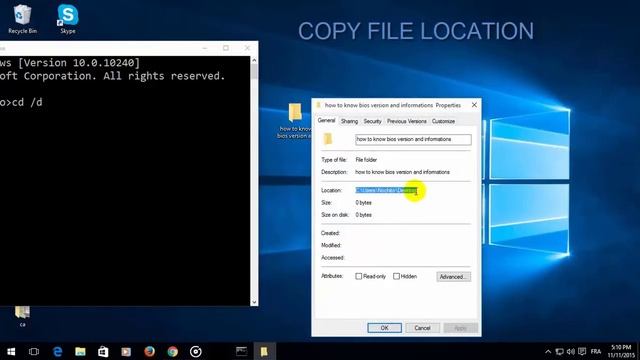The width and height of the screenshot is (640, 360).
Task: Launch Chrome from the taskbar
Action: [x=173, y=351]
